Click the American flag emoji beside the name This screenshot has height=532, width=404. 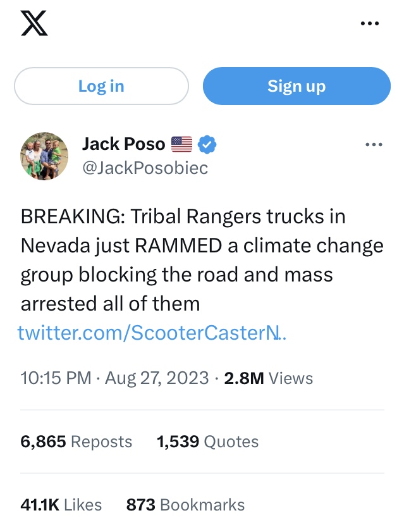pos(181,144)
